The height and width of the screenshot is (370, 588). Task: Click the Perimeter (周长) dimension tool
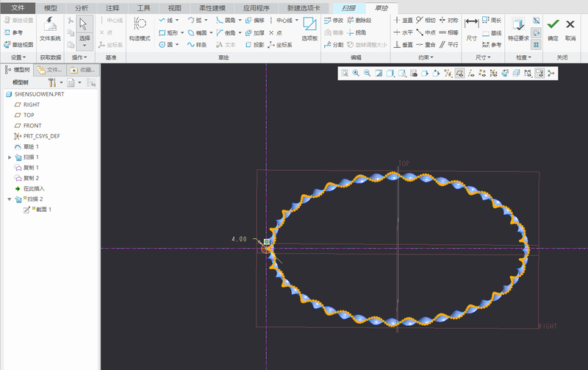coord(492,21)
